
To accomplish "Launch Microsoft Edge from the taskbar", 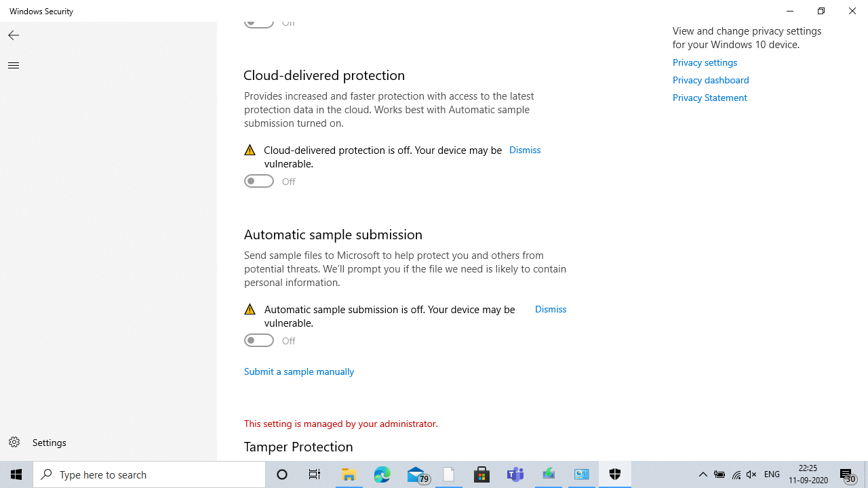I will point(382,474).
